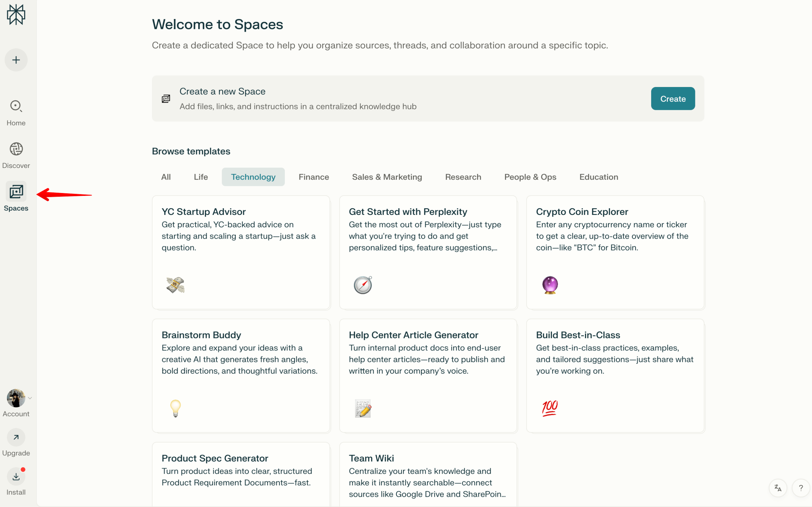Screen dimensions: 812x507
Task: Click the Discover label in sidebar
Action: pos(16,165)
